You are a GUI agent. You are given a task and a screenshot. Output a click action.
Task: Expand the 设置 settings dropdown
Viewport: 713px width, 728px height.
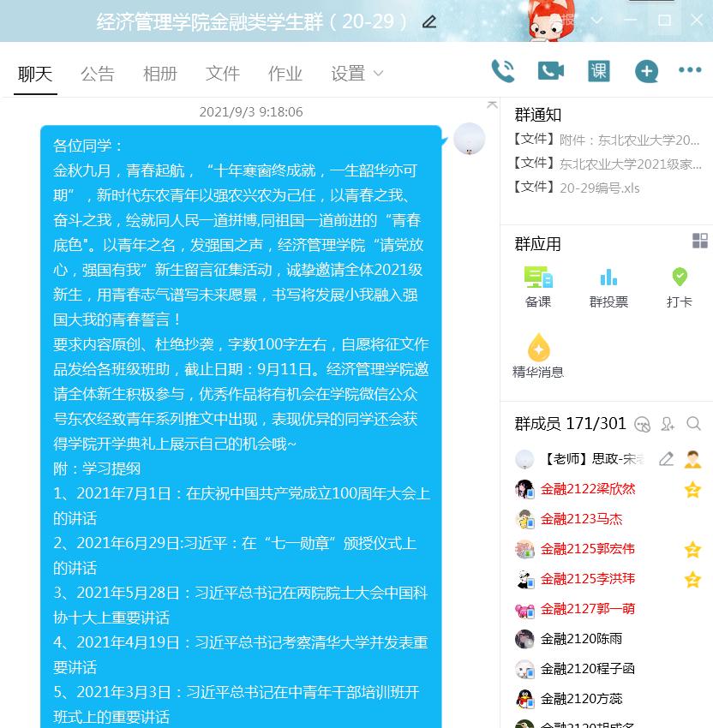[356, 74]
